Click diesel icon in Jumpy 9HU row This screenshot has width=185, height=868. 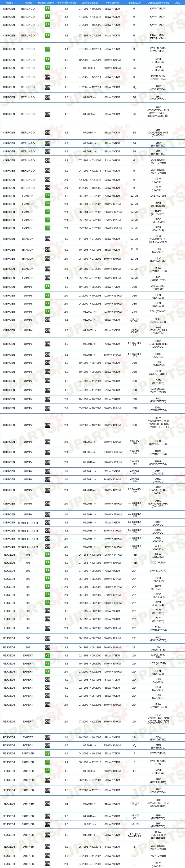(x=48, y=320)
